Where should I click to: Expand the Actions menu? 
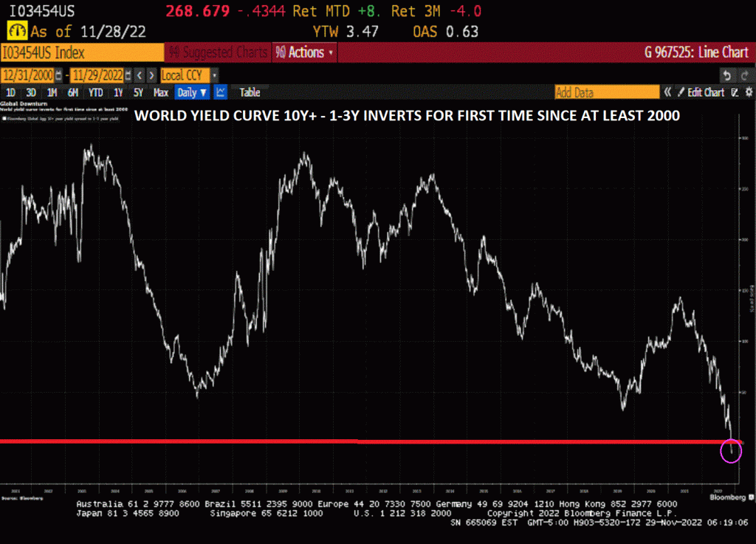tap(305, 52)
